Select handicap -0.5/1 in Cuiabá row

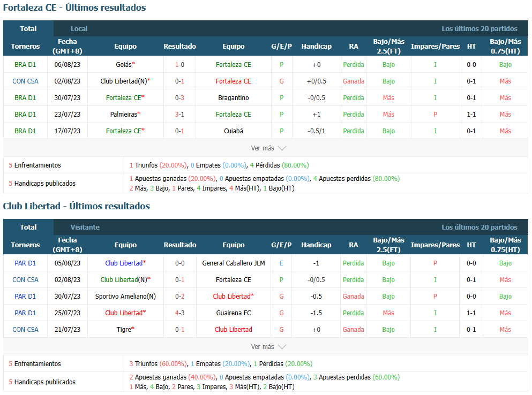(316, 131)
